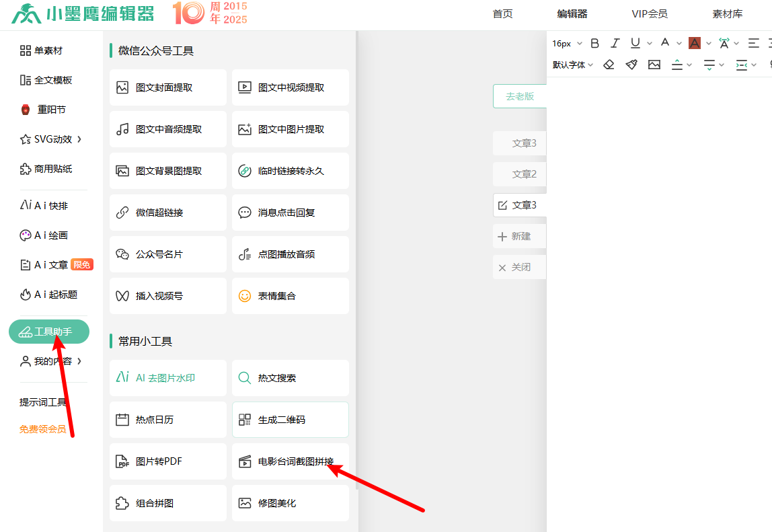Open the 图文中图片提取 tool
The image size is (772, 532).
coord(290,129)
